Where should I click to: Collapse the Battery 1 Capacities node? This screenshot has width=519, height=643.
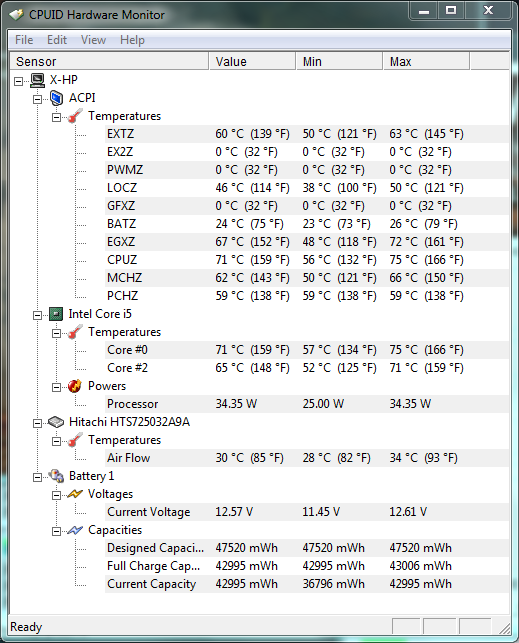coord(56,531)
